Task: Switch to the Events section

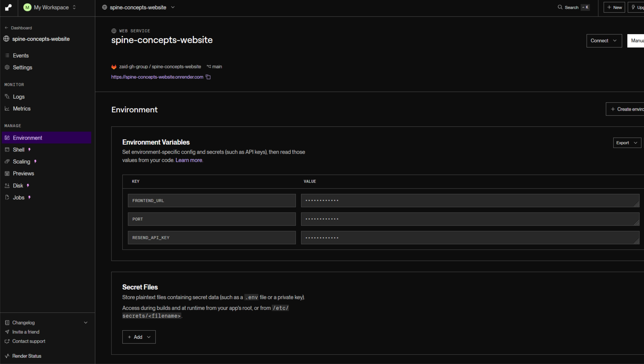Action: [x=21, y=56]
